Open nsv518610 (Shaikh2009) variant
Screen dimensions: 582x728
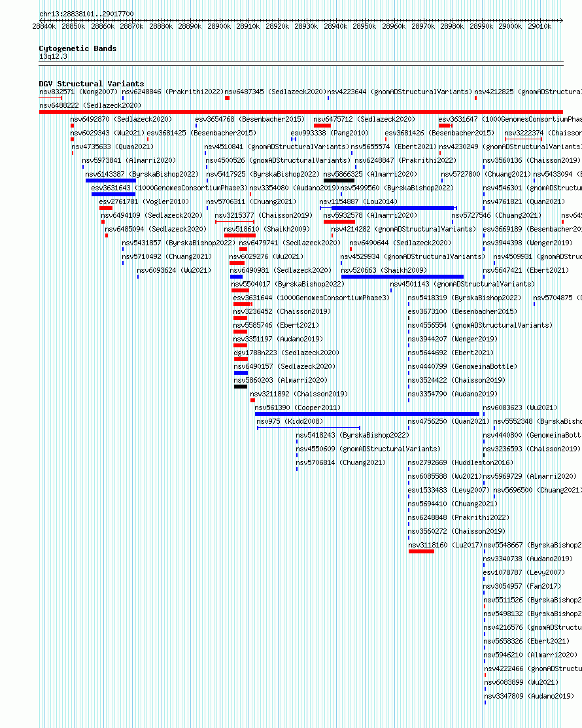pyautogui.click(x=267, y=229)
